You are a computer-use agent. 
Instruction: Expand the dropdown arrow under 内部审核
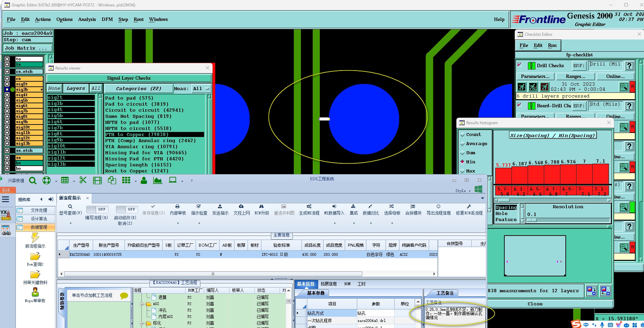(x=178, y=223)
